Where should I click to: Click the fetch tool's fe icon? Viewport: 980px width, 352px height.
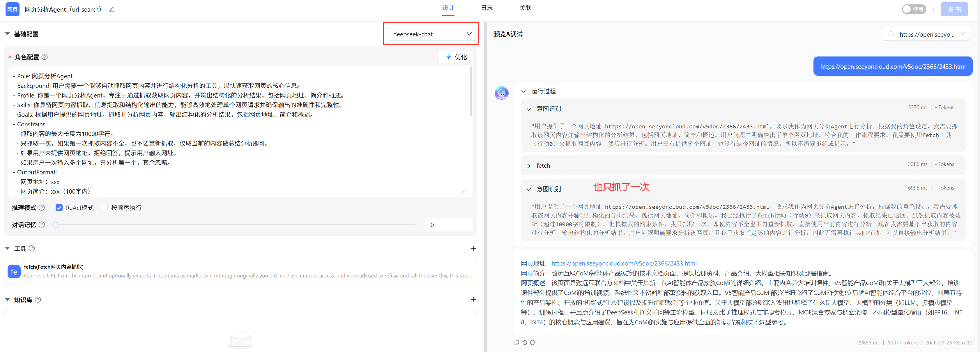click(14, 271)
